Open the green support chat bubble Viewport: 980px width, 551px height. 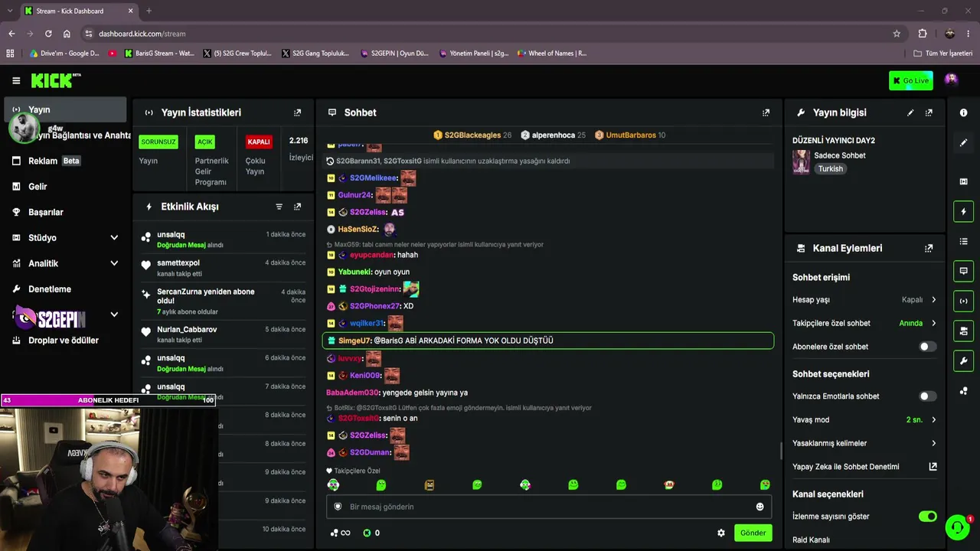pyautogui.click(x=957, y=527)
